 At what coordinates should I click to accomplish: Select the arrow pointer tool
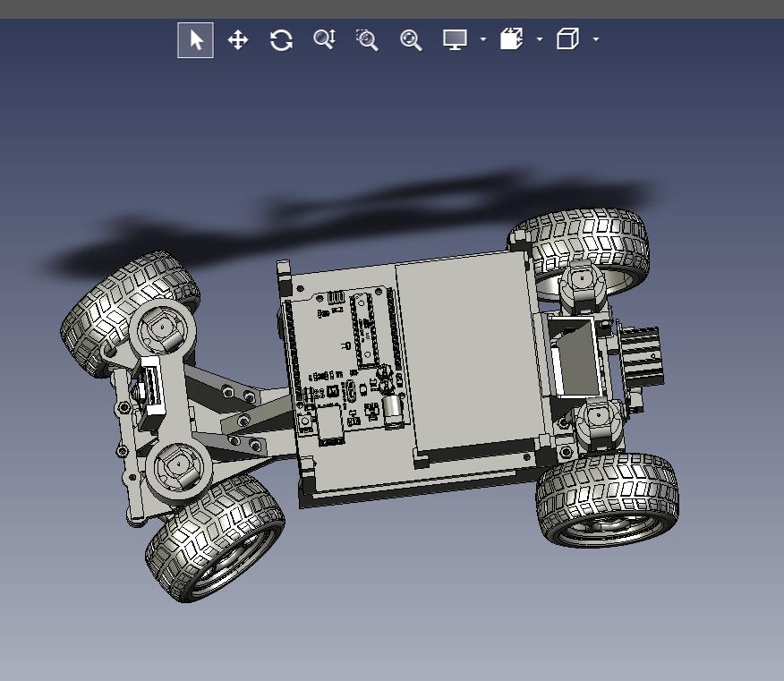195,40
